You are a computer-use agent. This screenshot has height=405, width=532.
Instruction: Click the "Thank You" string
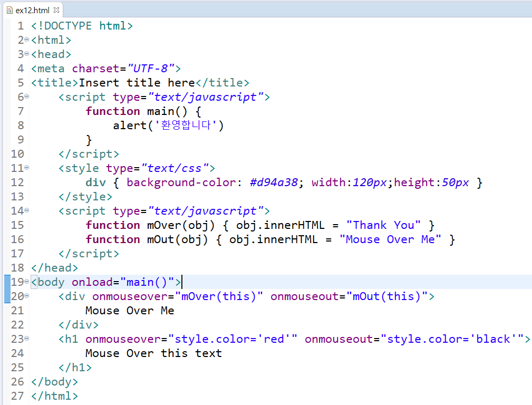coord(383,225)
